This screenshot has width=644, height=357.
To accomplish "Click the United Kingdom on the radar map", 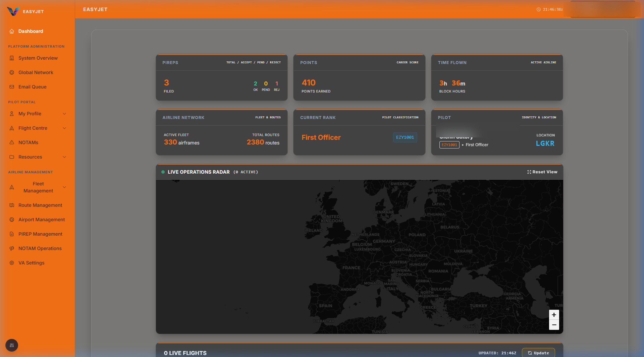I will [331, 219].
